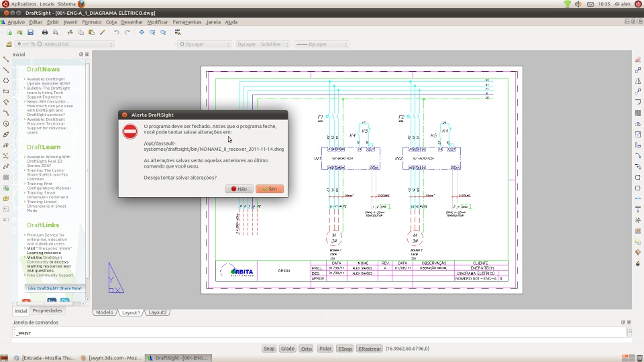Screen dimensions: 644x362
Task: Toggle Polar tracking
Action: [x=325, y=349]
